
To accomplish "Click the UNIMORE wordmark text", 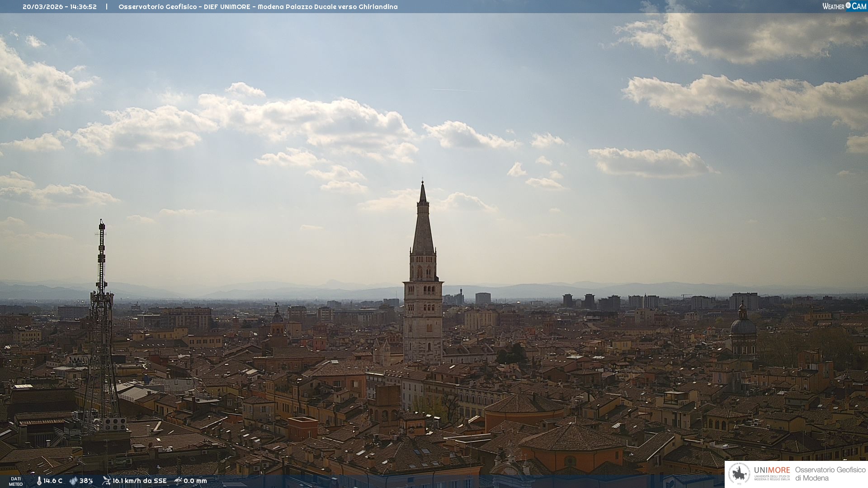I will (772, 470).
